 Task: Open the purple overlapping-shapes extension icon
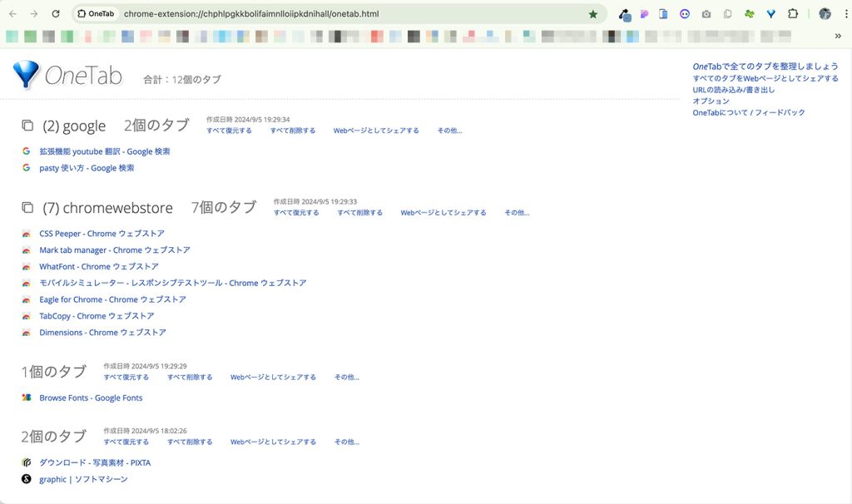[x=645, y=14]
